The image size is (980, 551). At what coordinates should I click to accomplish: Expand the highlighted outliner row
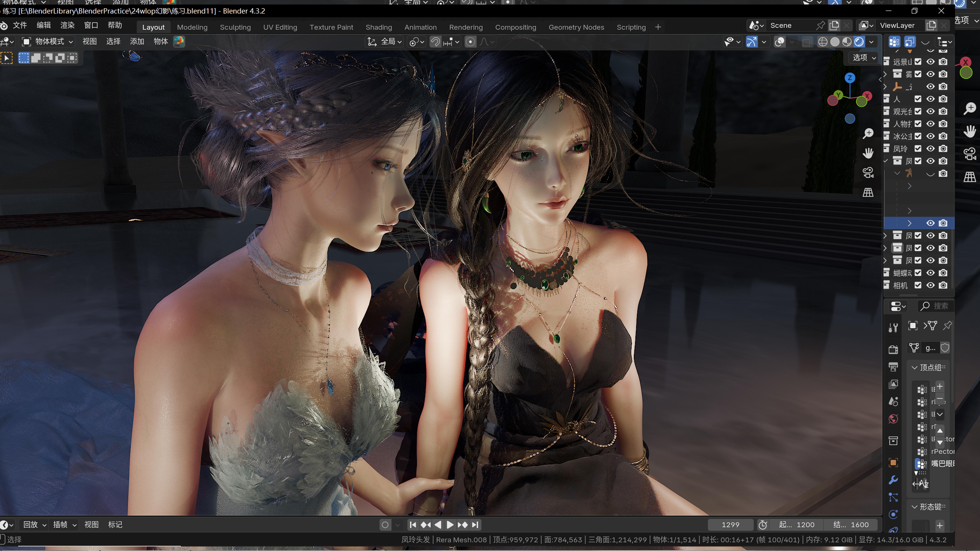[910, 223]
